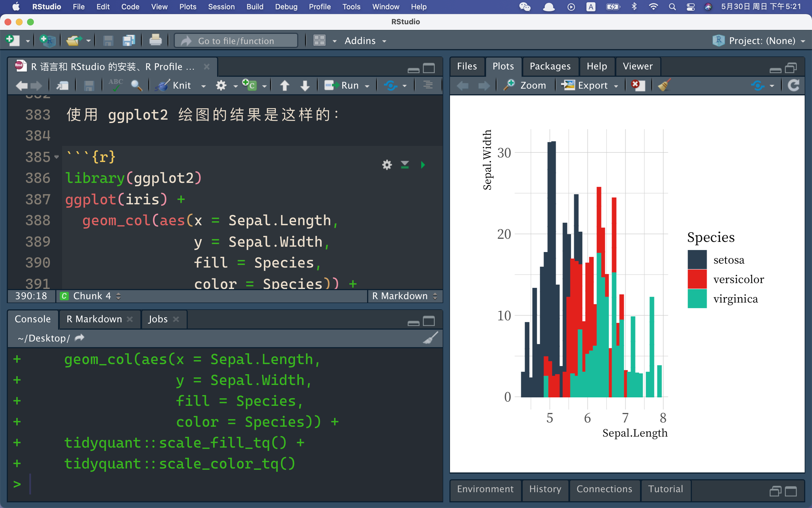
Task: Clear the console with the broom icon
Action: (430, 338)
